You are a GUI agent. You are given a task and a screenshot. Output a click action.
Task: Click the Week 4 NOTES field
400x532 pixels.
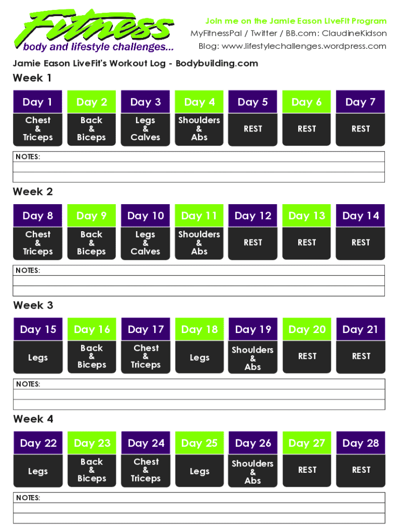(x=199, y=508)
